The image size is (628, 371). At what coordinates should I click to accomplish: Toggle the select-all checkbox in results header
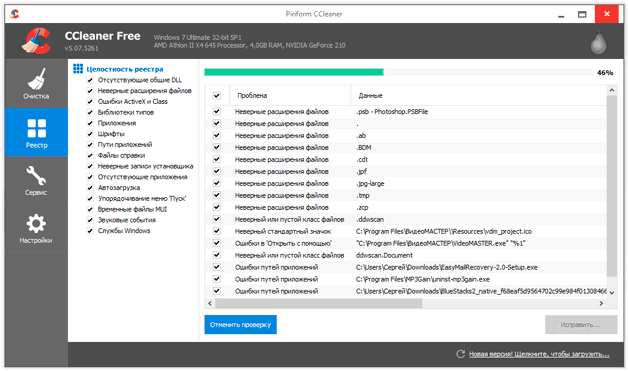(x=217, y=95)
